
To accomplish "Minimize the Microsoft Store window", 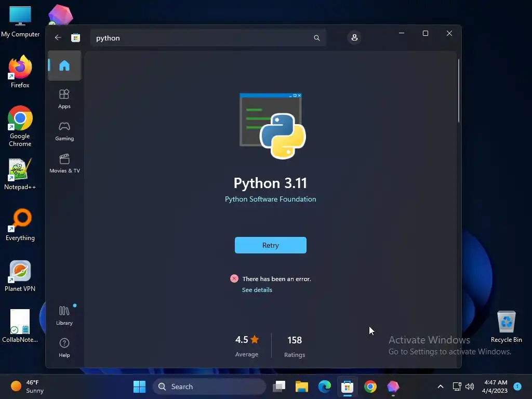I will pos(402,33).
